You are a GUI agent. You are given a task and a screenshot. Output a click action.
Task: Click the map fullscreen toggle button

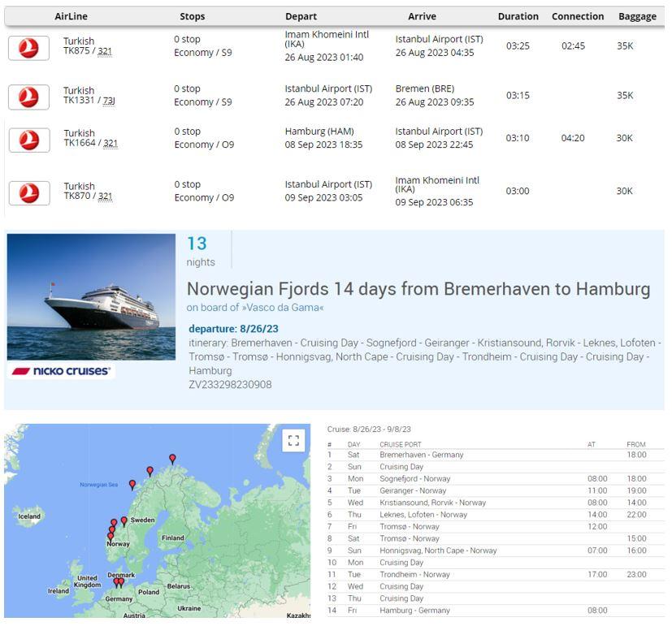pos(293,440)
